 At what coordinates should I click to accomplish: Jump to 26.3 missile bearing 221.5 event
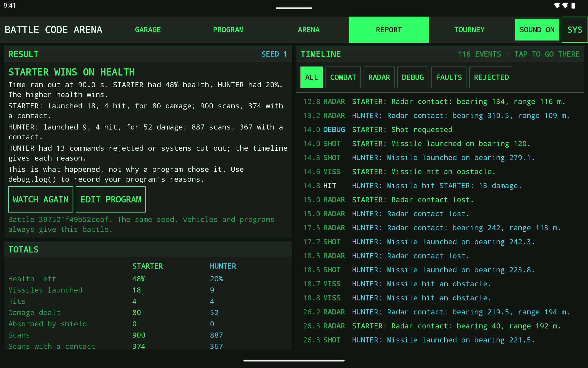(440, 340)
